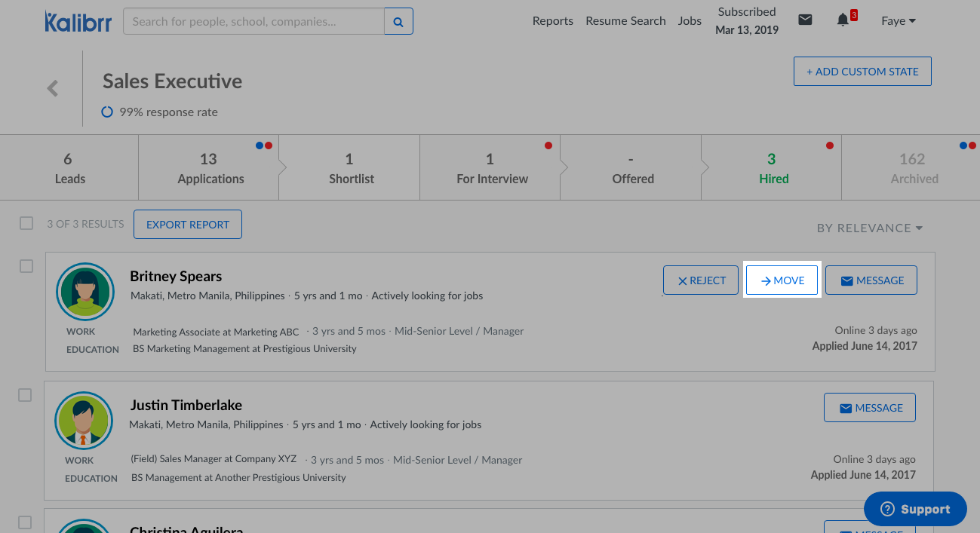The width and height of the screenshot is (980, 533).
Task: Reject candidate Britney Spears
Action: 701,280
